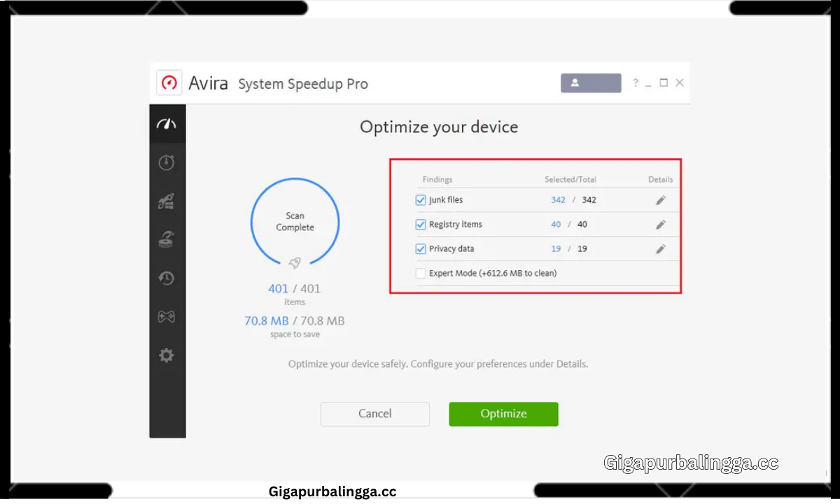Screen dimensions: 840x504
Task: Click the Avira logo icon
Action: point(169,83)
